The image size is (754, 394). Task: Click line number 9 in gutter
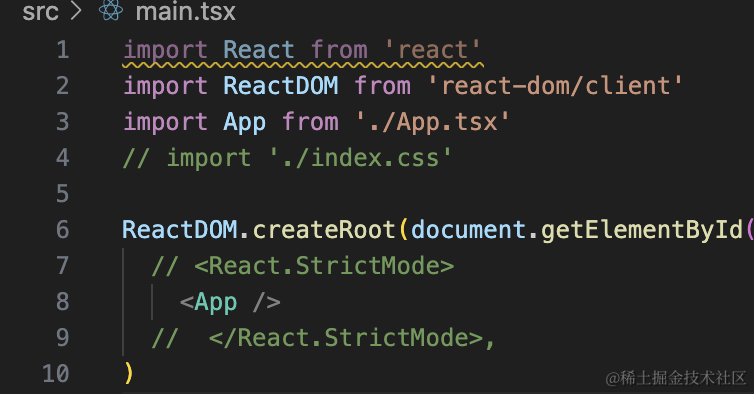(x=63, y=338)
